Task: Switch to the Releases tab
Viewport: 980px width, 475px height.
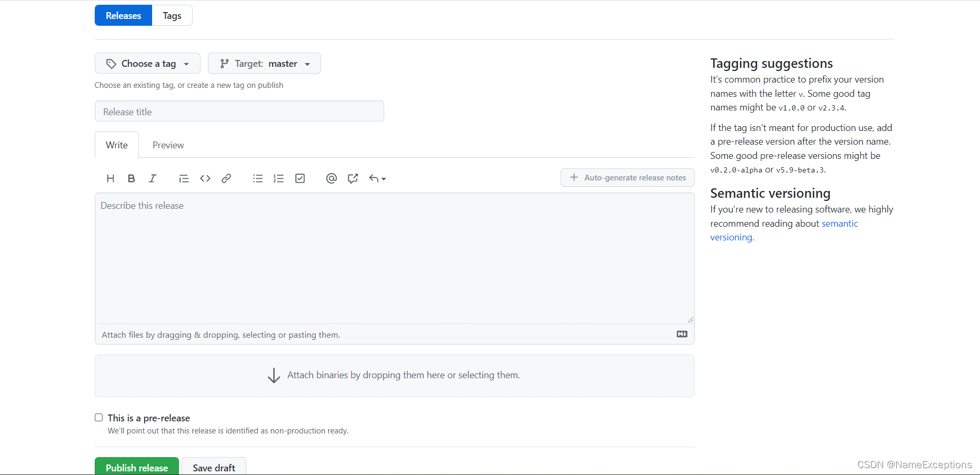Action: [x=123, y=15]
